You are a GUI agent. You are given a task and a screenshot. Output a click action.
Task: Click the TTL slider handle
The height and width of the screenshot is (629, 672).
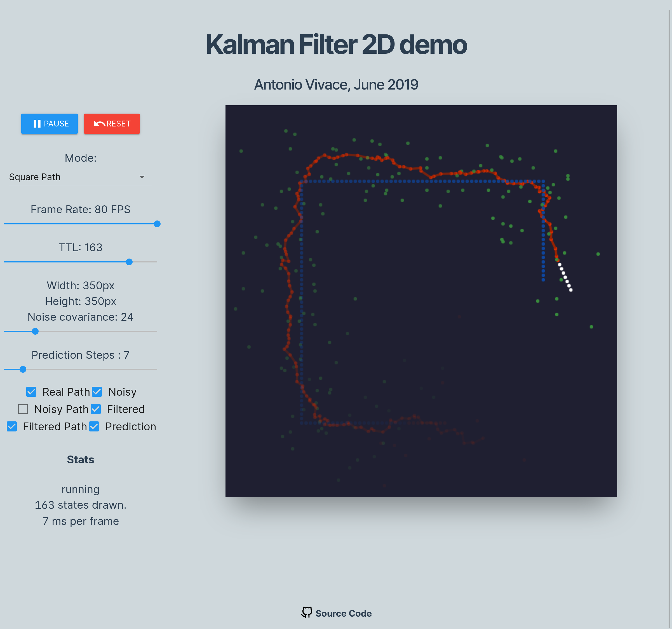(129, 262)
